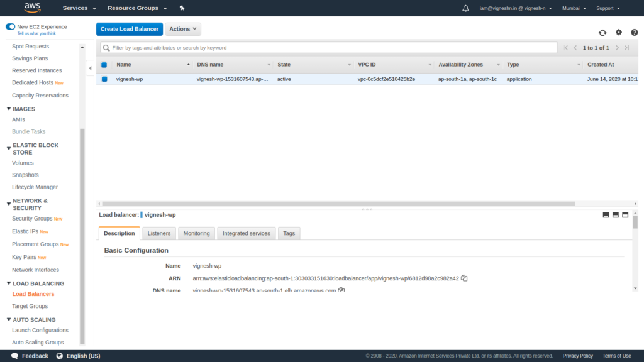Open Auto Scaling Groups in sidebar

(x=38, y=343)
